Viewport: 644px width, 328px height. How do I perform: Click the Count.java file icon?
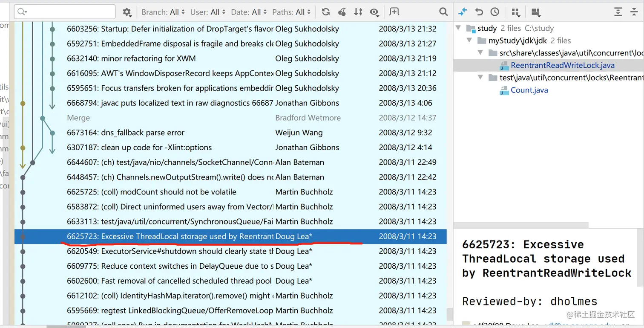click(504, 90)
